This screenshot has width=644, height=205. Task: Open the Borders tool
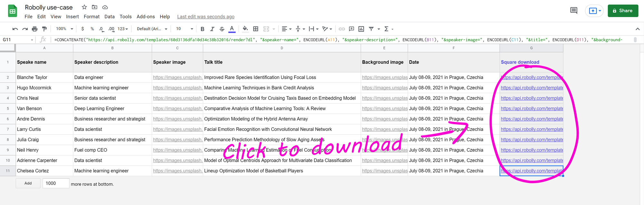[256, 29]
